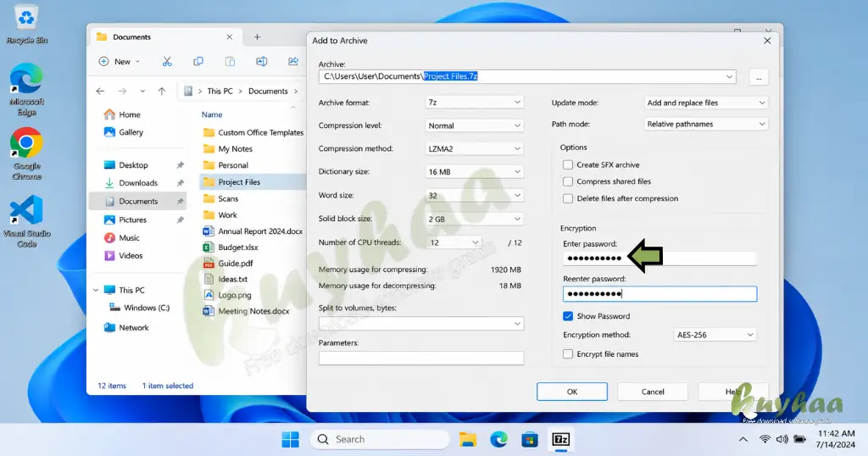The height and width of the screenshot is (456, 868).
Task: Click the Enter password field
Action: [x=659, y=259]
